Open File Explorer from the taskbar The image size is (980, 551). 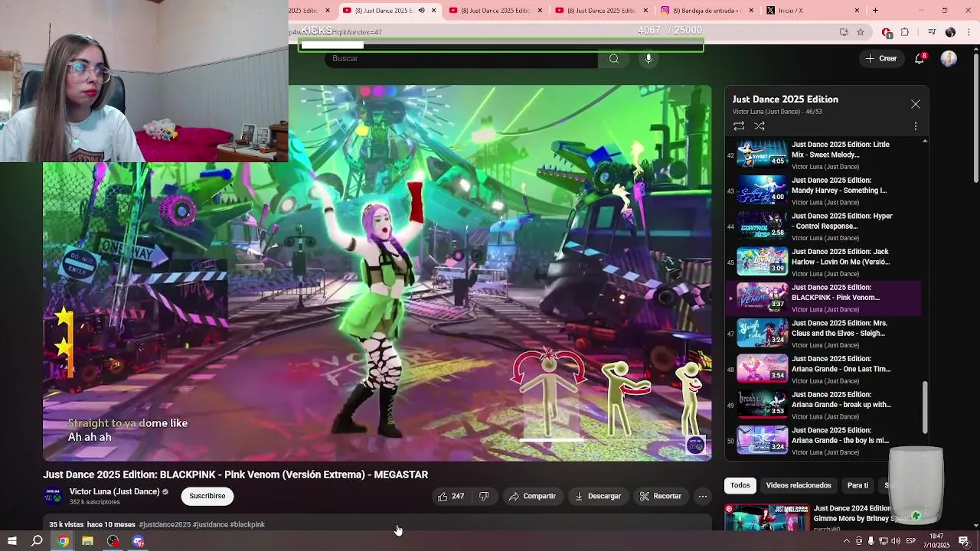(x=87, y=541)
